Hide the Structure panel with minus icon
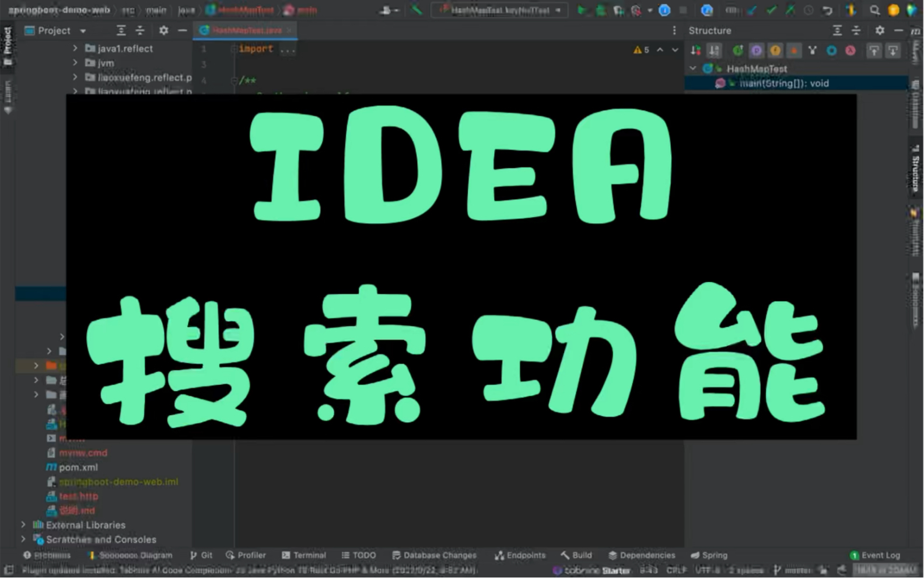Image resolution: width=924 pixels, height=578 pixels. (x=898, y=30)
